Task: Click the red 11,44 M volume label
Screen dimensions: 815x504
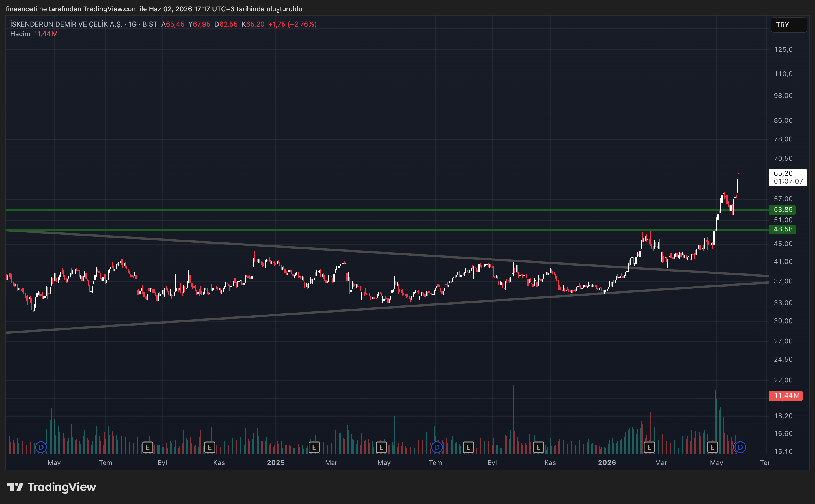Action: tap(785, 396)
